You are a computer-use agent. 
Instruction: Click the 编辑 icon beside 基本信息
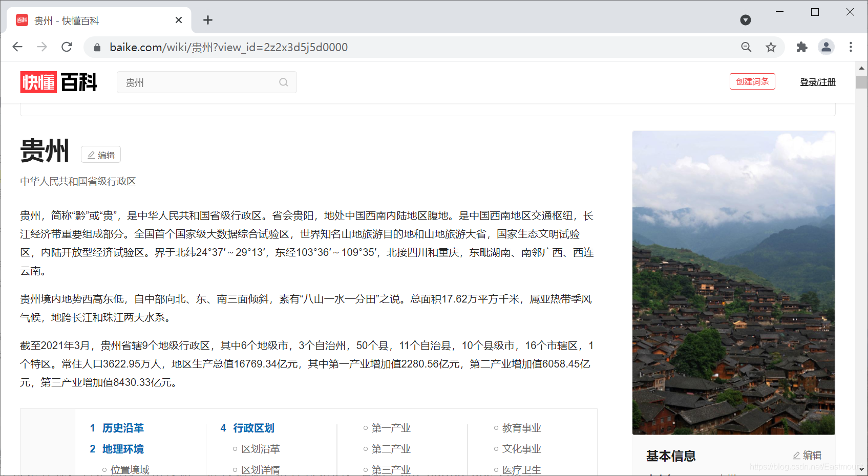tap(807, 455)
